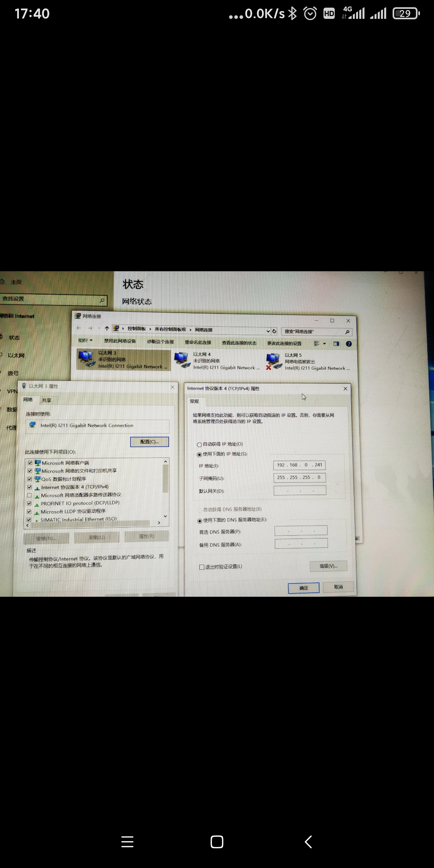Click the search magnifier in 网络连接 window

pos(347,332)
